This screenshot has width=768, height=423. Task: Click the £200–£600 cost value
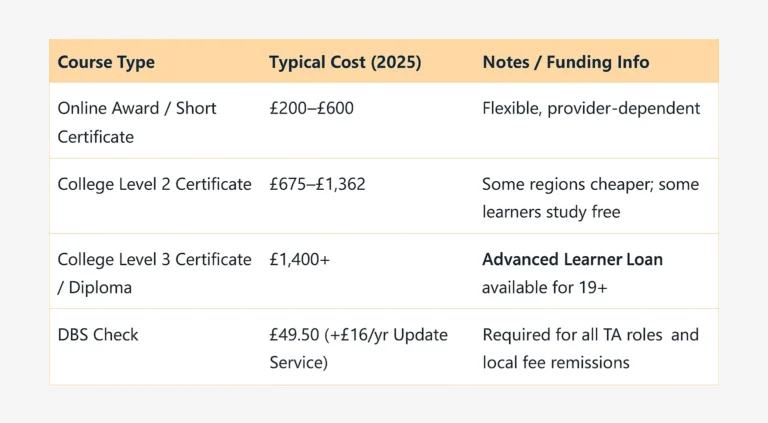(311, 108)
